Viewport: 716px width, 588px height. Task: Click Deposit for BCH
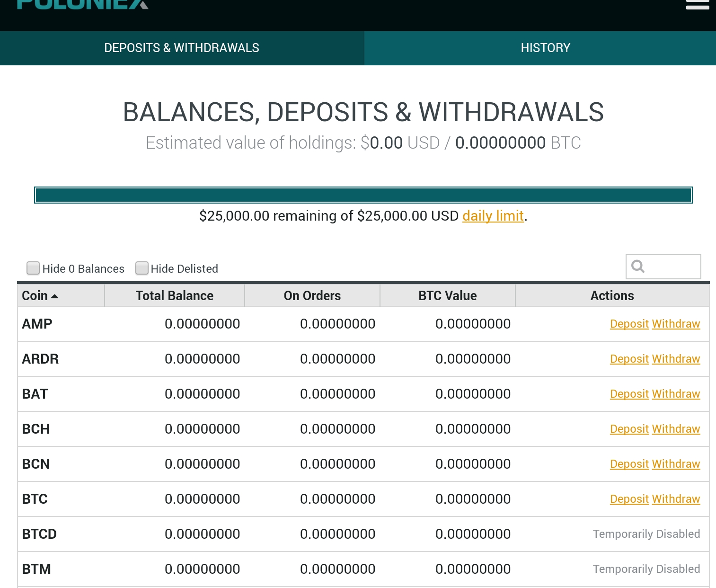629,429
